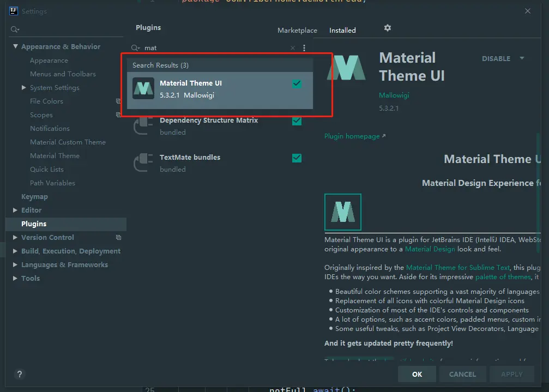Open the plugin search options menu
This screenshot has width=549, height=392.
click(304, 48)
